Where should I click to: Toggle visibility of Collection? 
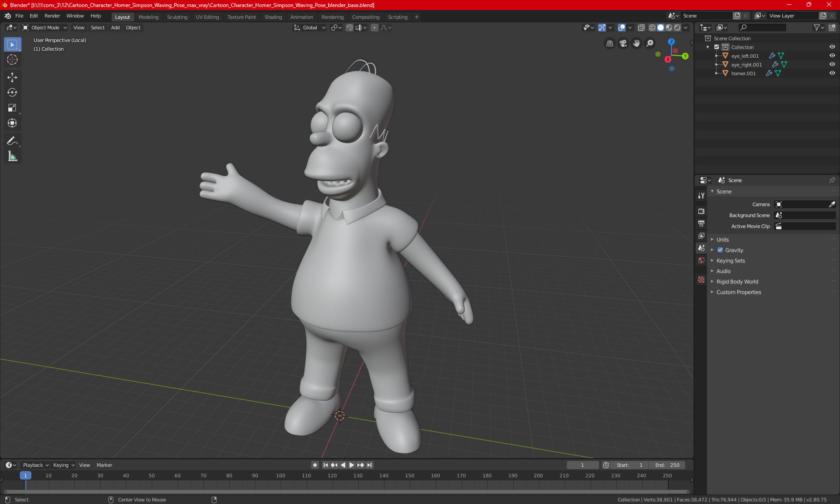point(832,47)
